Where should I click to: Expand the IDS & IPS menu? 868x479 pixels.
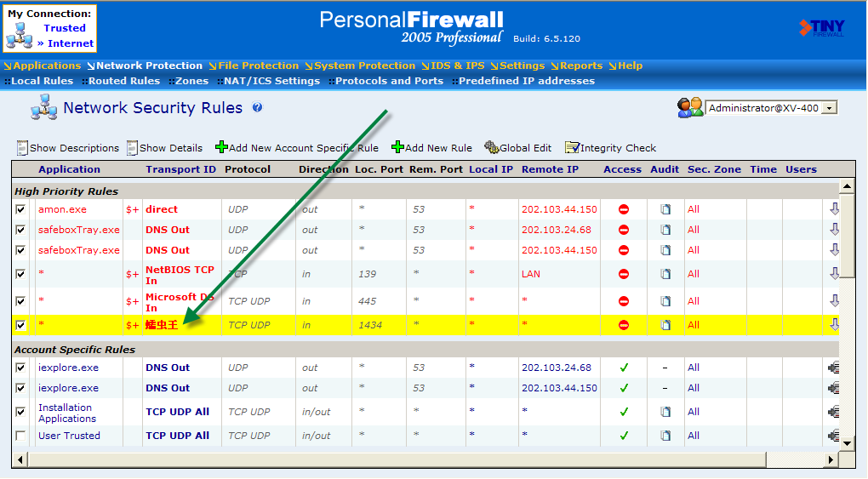coord(454,66)
